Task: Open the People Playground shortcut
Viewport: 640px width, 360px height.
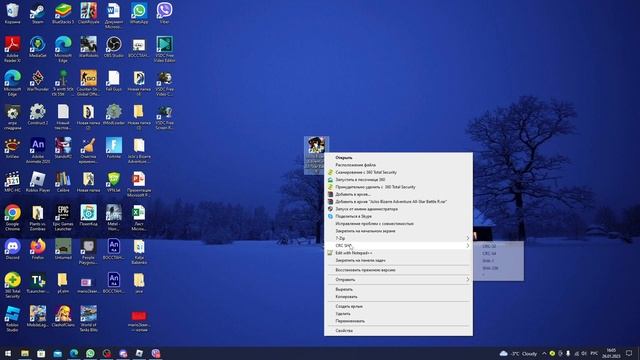Action: [88, 251]
